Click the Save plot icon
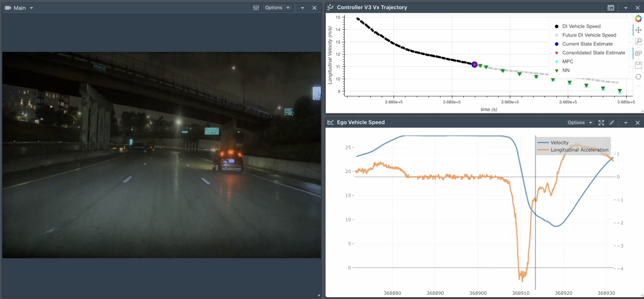The image size is (644, 299). (x=638, y=65)
